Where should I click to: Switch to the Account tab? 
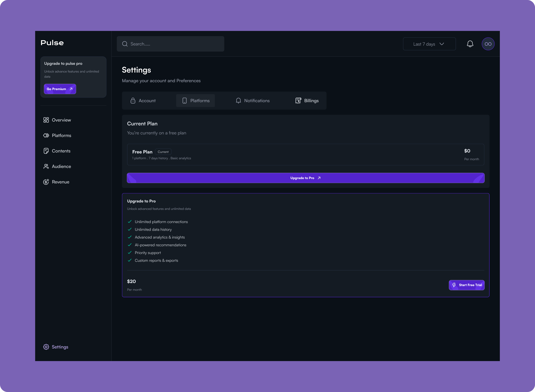pyautogui.click(x=143, y=101)
